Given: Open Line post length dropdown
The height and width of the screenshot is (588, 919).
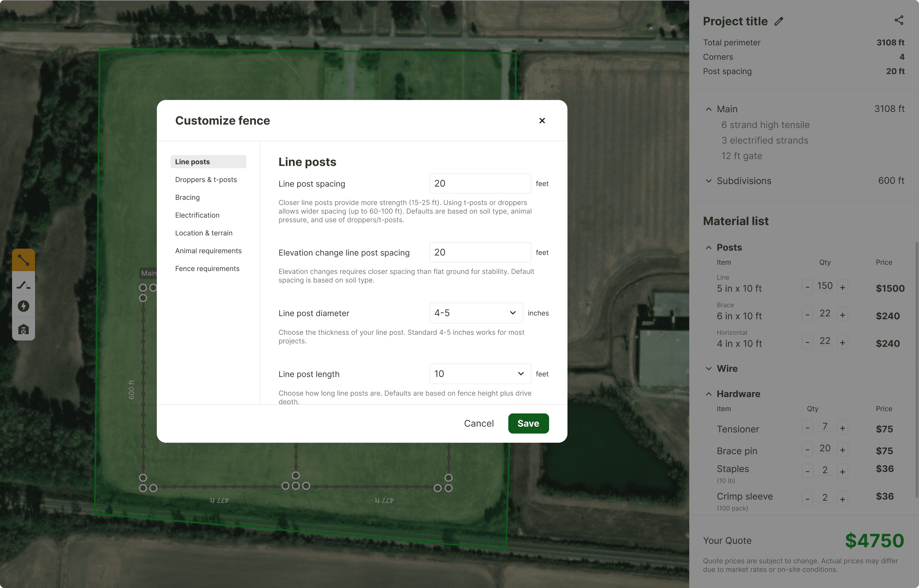Looking at the screenshot, I should pos(480,374).
